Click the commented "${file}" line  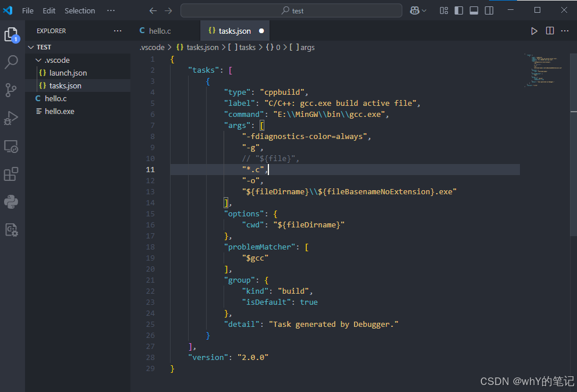(x=271, y=159)
